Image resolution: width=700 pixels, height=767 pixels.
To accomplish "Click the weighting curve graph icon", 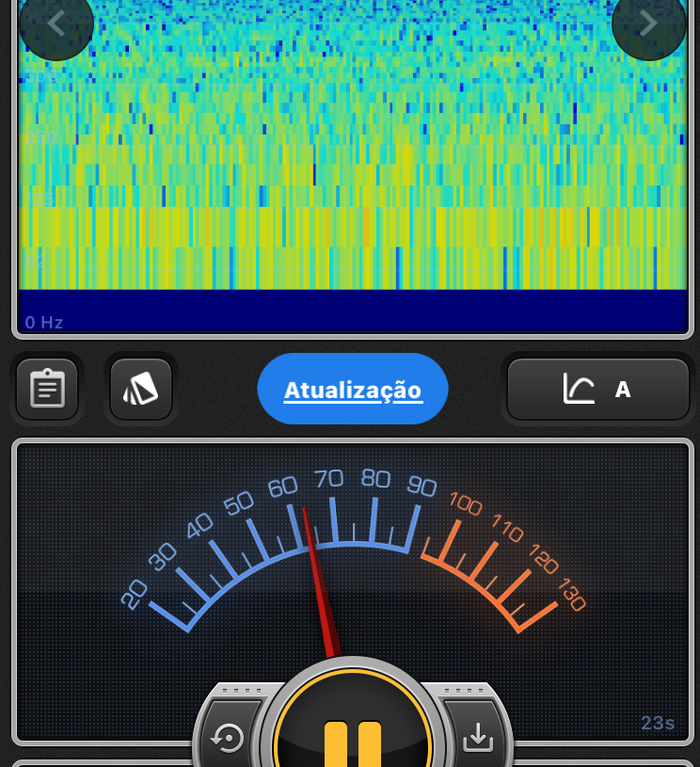I will (x=579, y=389).
